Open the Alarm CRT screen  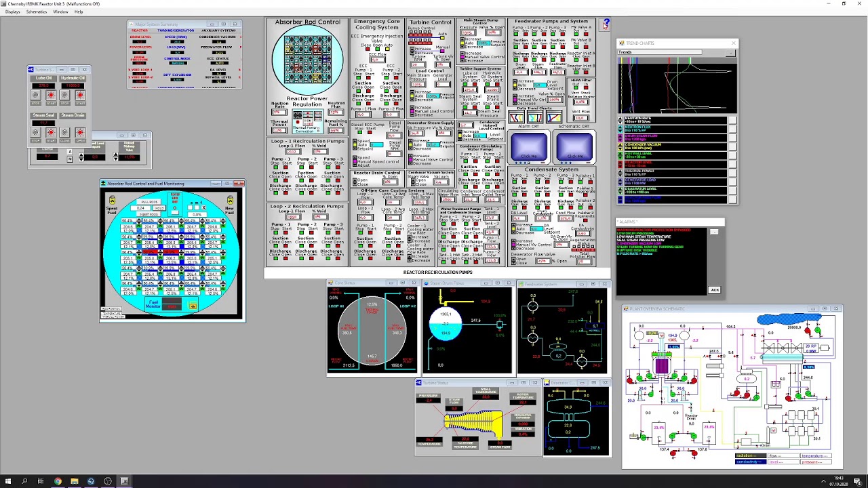529,146
